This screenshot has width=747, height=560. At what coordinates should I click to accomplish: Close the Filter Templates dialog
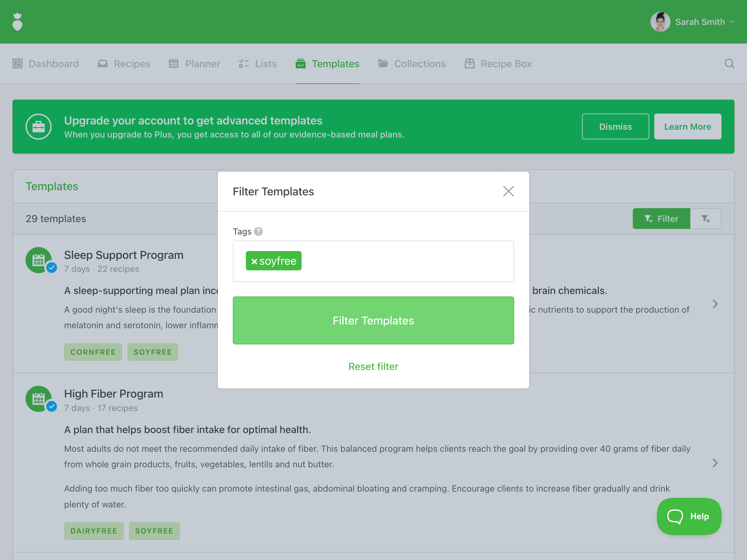[508, 191]
